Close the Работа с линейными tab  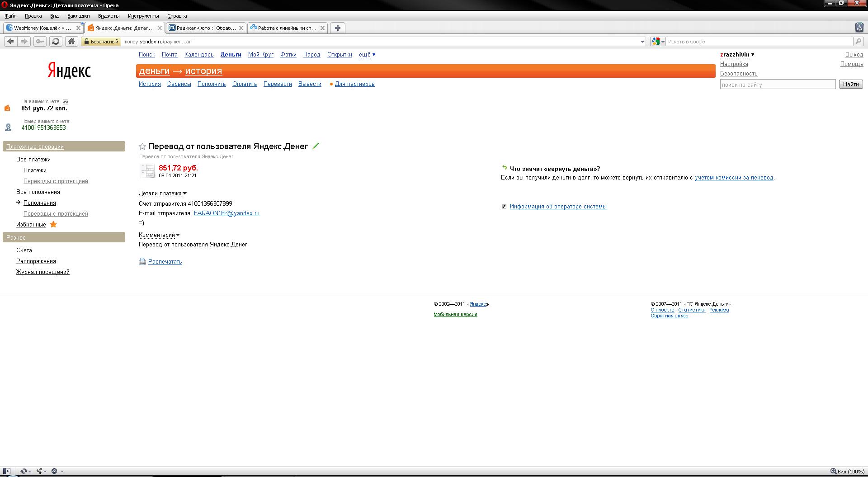pos(322,28)
